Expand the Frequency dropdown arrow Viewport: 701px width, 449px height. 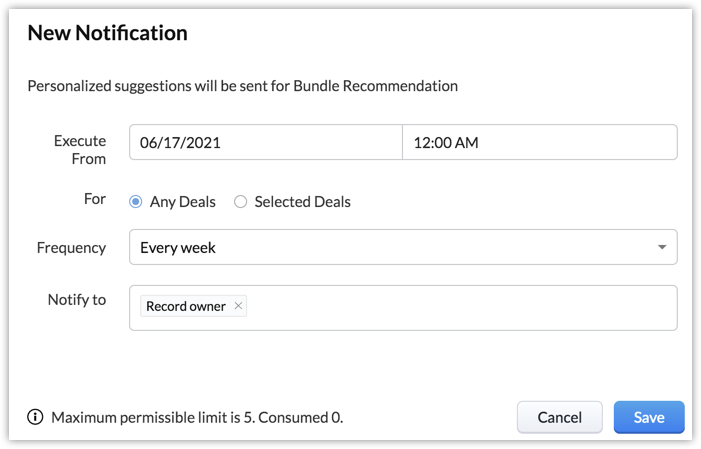coord(662,247)
